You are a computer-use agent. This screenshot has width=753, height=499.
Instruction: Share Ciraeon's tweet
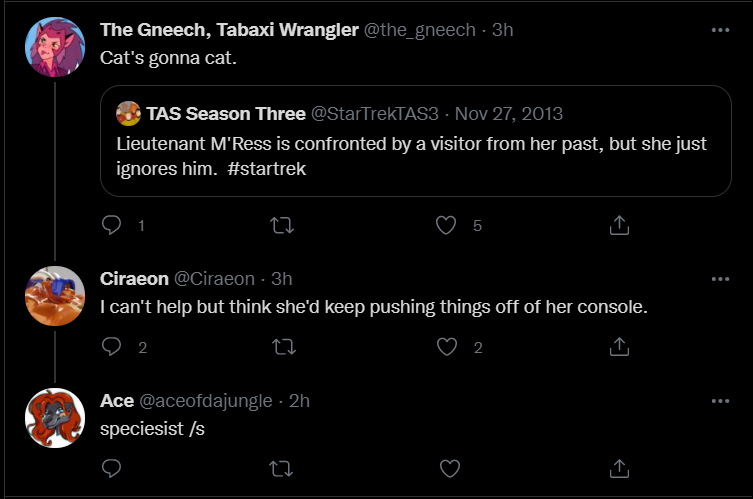point(619,347)
